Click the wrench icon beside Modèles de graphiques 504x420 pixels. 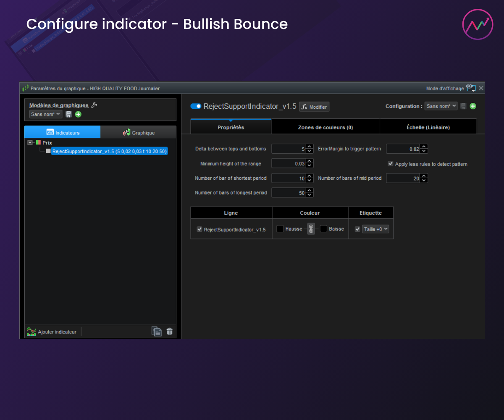click(x=94, y=105)
